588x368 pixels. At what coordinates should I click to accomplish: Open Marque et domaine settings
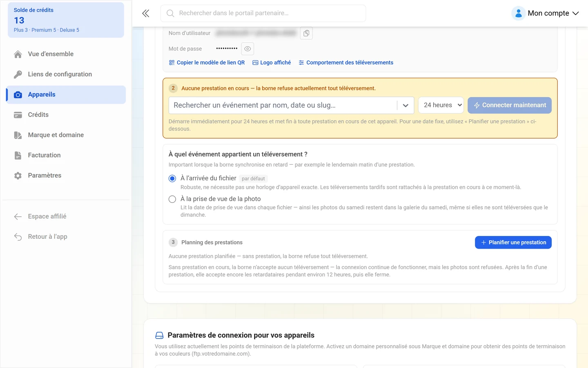[66, 135]
